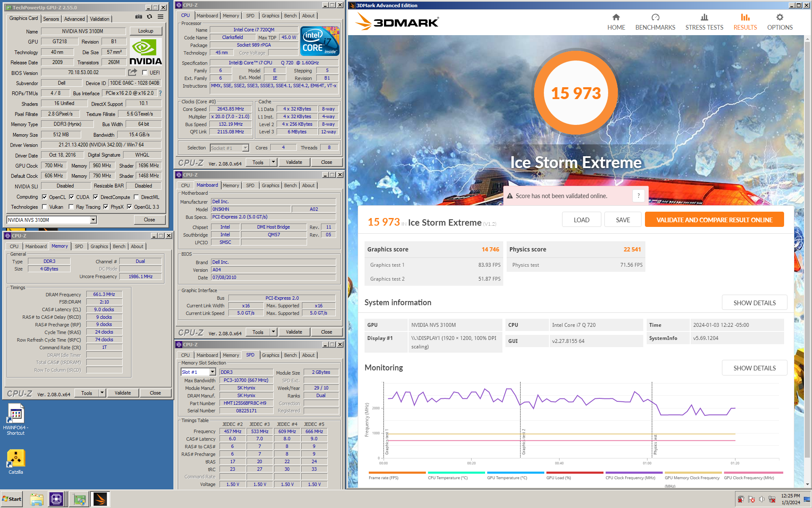
Task: Click the speaker volume tray icon
Action: (x=762, y=499)
